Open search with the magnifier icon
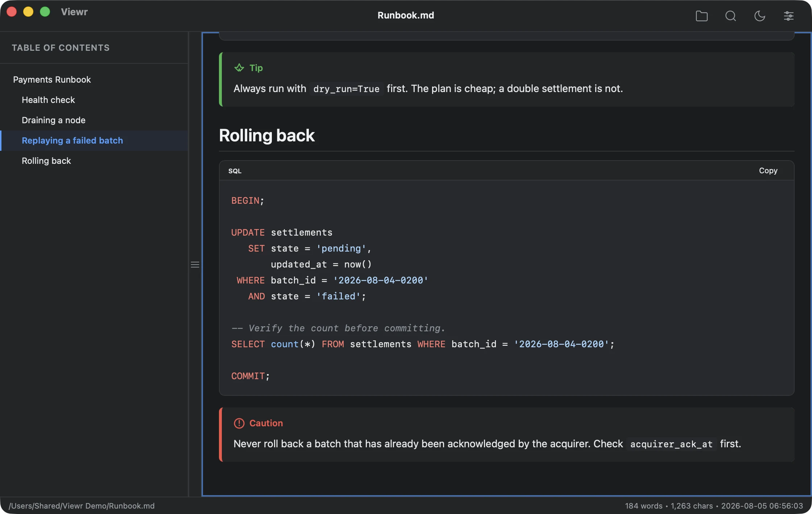The height and width of the screenshot is (514, 812). (730, 16)
